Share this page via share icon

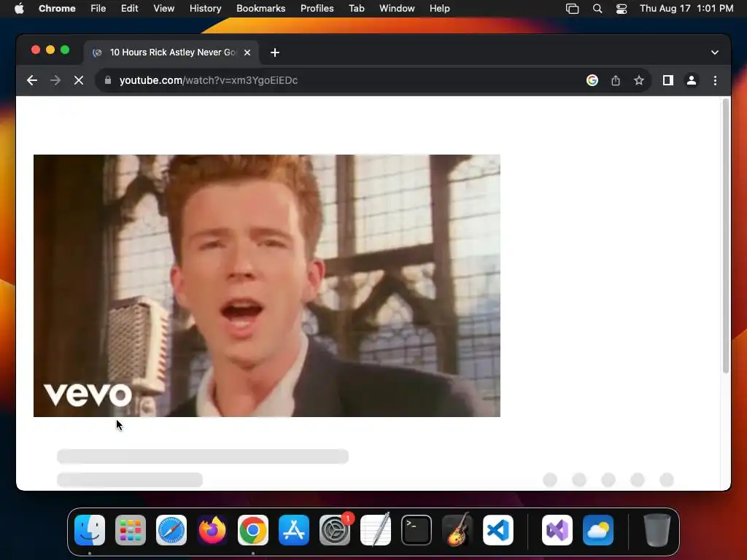[x=616, y=80]
